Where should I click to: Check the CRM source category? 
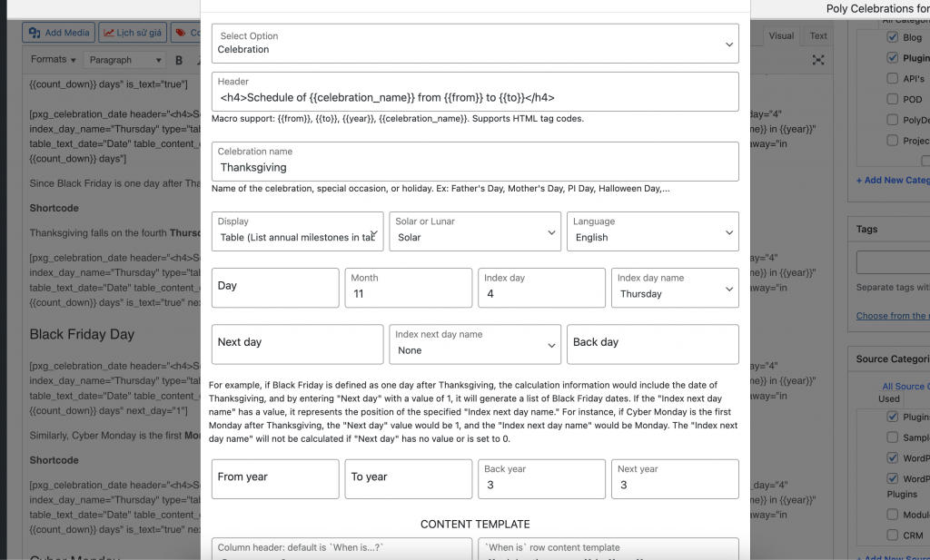895,535
